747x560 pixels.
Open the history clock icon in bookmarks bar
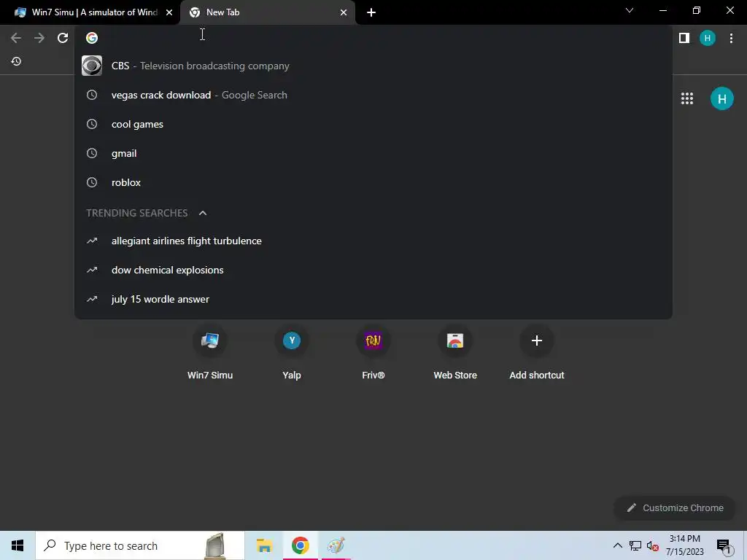point(16,61)
